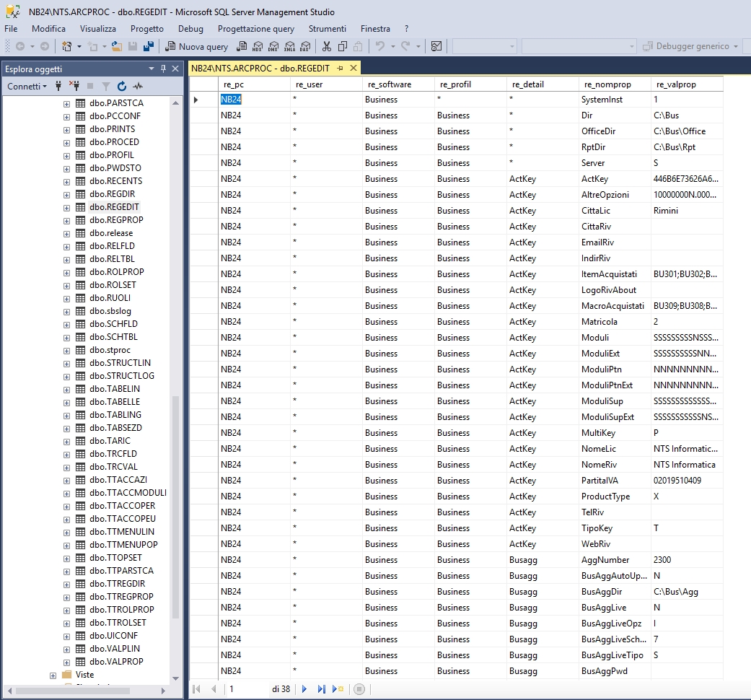The image size is (751, 700).
Task: Click the current record number field
Action: (245, 689)
